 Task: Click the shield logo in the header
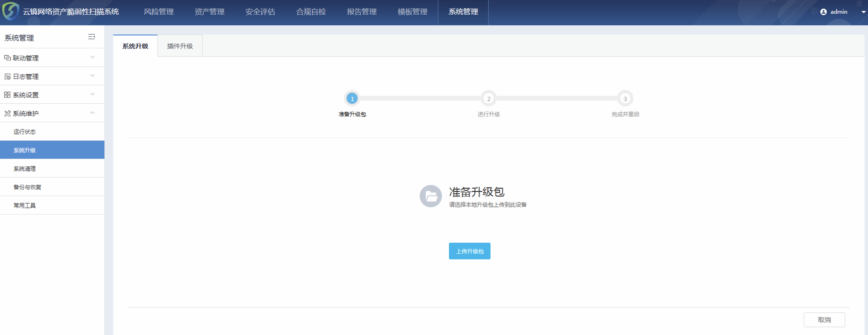click(x=10, y=11)
